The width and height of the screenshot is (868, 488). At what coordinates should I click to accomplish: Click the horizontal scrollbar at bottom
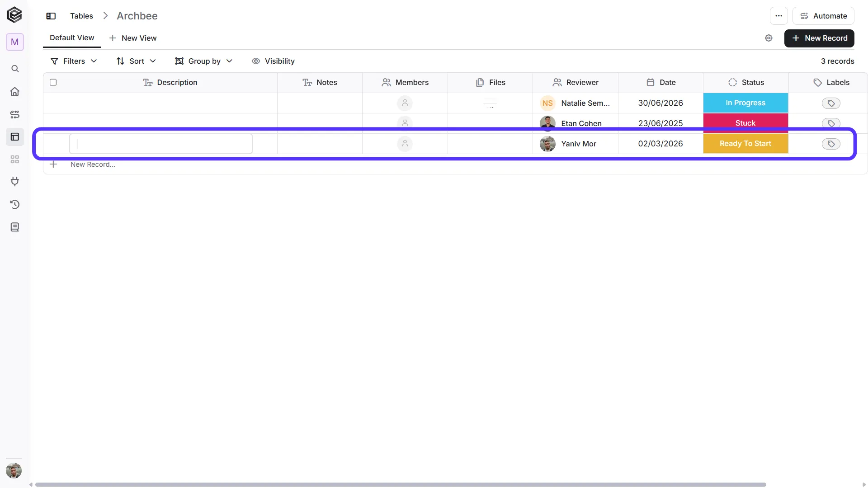click(401, 484)
